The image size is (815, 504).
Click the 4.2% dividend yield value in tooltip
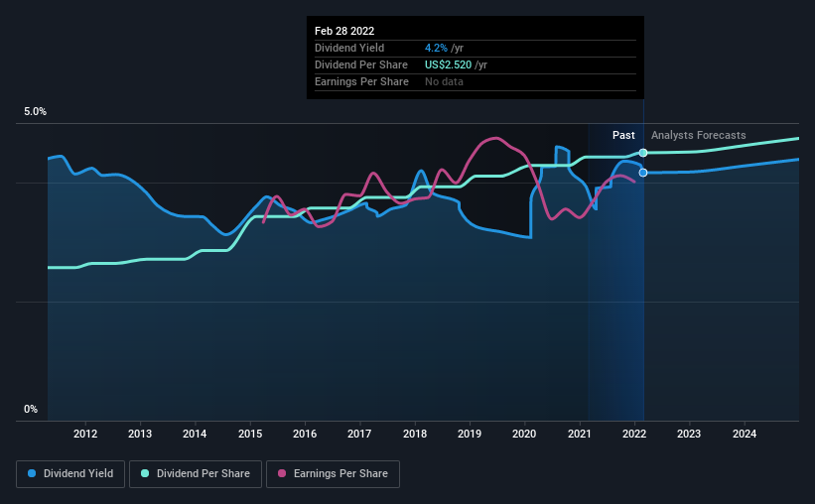(x=436, y=48)
